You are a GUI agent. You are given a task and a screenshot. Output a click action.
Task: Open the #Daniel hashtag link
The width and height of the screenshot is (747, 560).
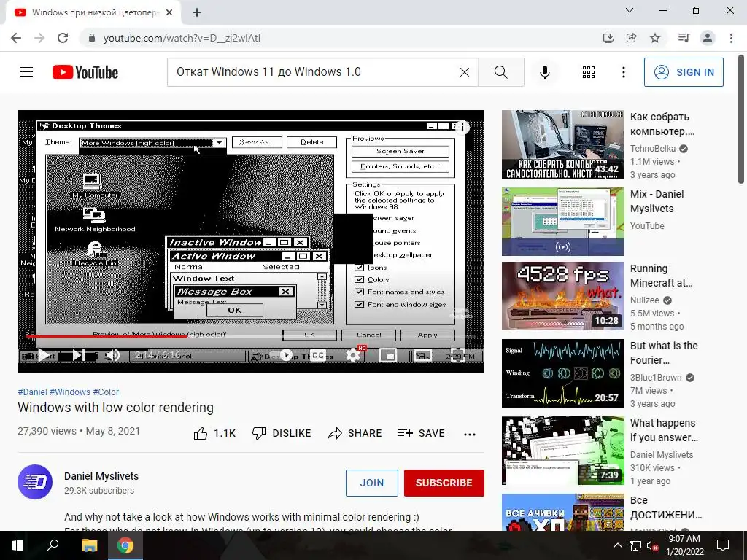point(32,392)
